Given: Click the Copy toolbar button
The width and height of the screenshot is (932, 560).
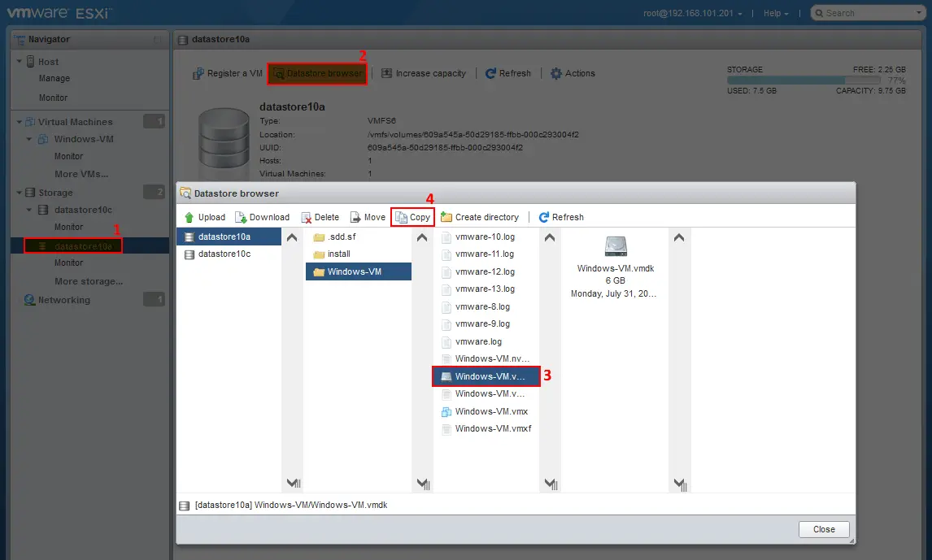Looking at the screenshot, I should (412, 217).
